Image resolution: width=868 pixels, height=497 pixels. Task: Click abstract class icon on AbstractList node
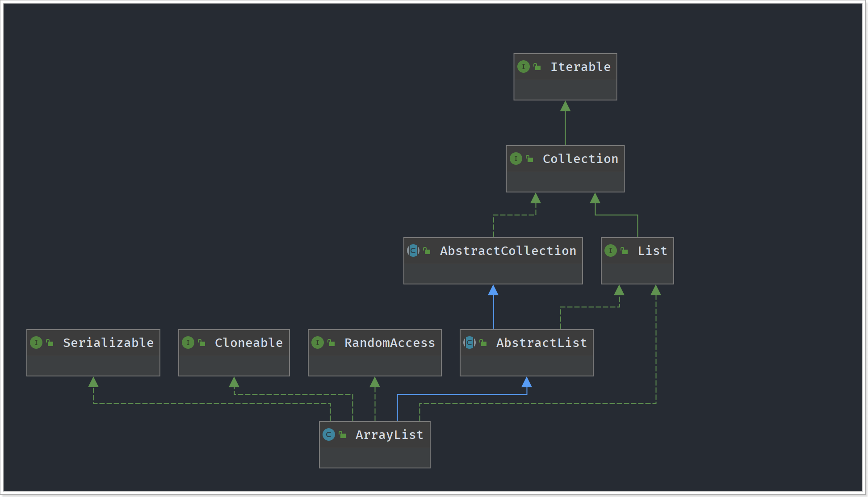[470, 343]
